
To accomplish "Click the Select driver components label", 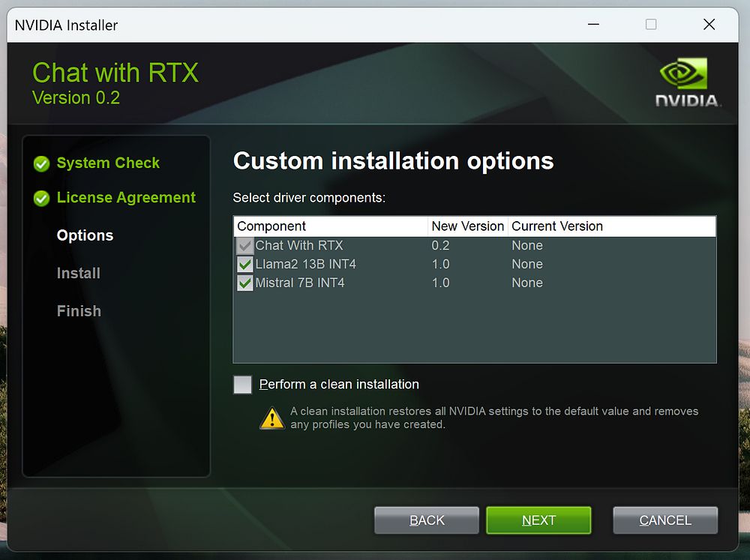I will click(309, 198).
